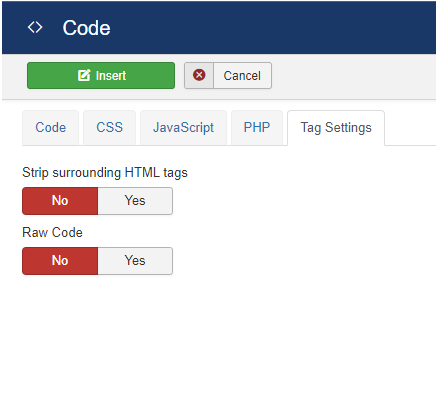The width and height of the screenshot is (436, 408).
Task: Switch to the Code tab
Action: click(51, 128)
